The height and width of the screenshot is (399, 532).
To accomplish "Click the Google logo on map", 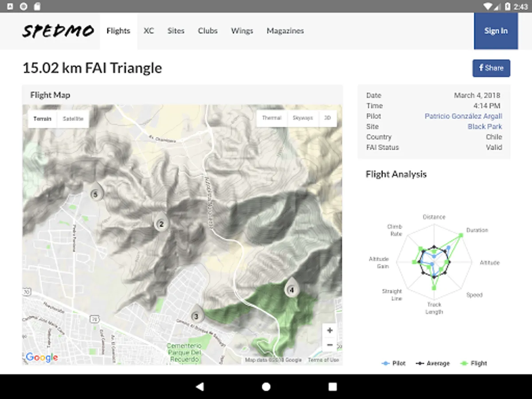I will pos(42,357).
